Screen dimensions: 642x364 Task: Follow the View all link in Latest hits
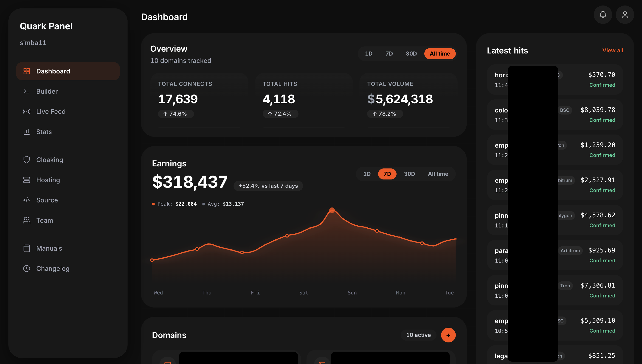[x=612, y=50]
